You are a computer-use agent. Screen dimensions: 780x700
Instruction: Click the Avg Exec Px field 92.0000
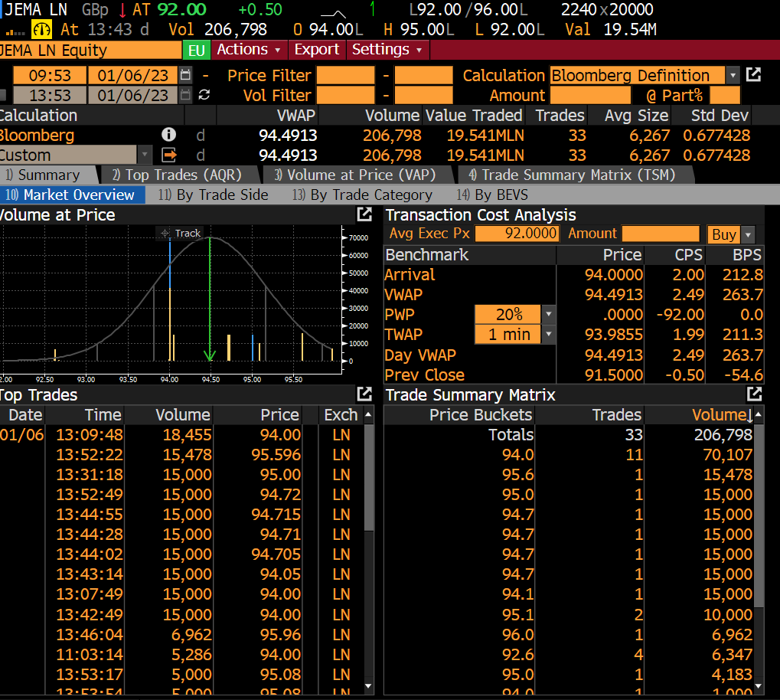(x=517, y=234)
